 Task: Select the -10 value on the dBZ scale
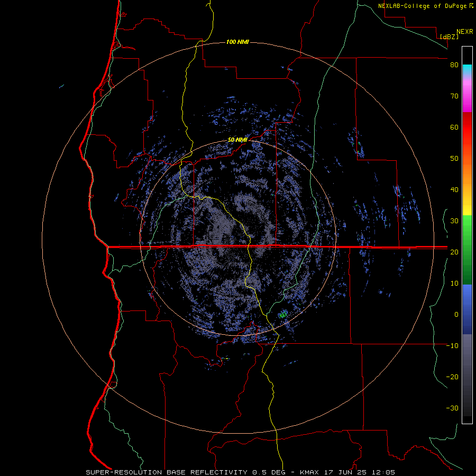click(452, 346)
